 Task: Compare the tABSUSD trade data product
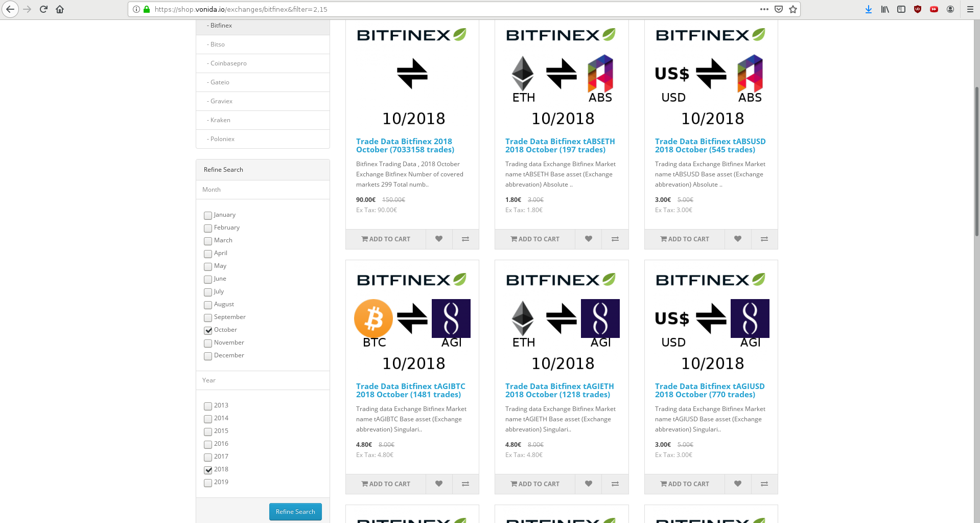click(x=764, y=239)
